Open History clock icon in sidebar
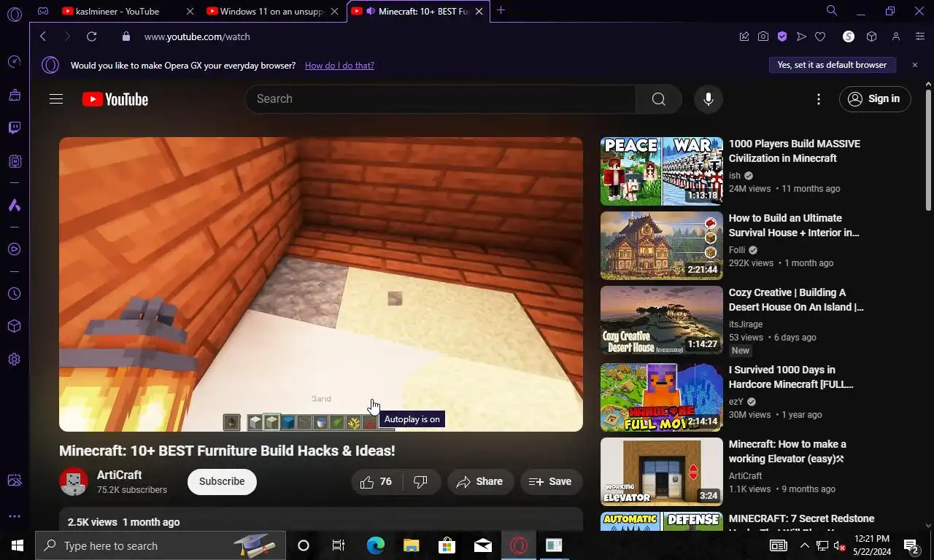This screenshot has width=934, height=560. tap(15, 294)
